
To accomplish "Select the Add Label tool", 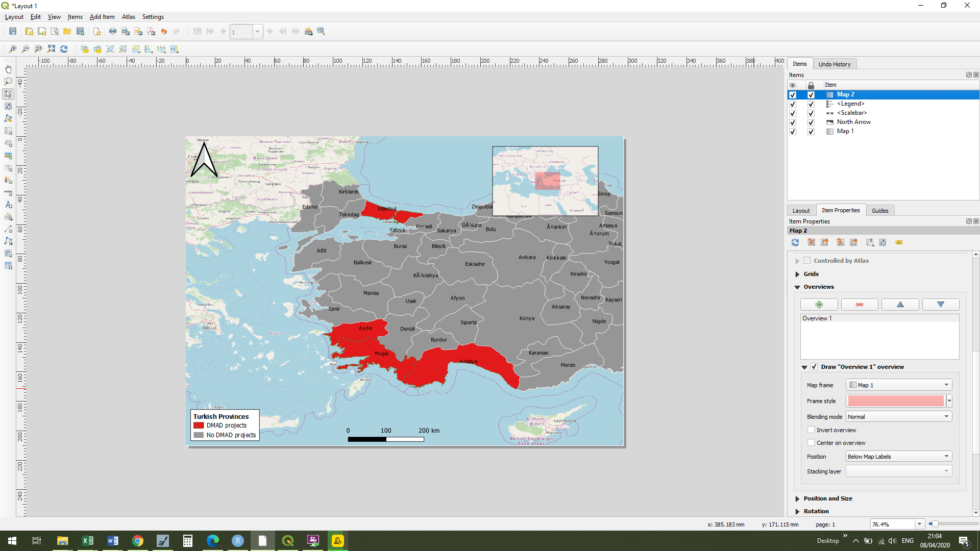I will (8, 168).
